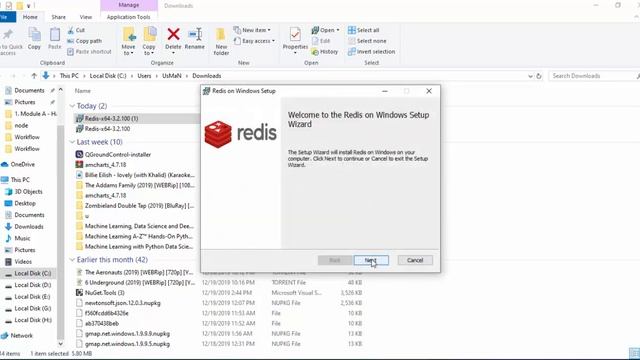Screen dimensions: 640x360
Task: Click UsMaN in the address breadcrumb
Action: coord(171,76)
